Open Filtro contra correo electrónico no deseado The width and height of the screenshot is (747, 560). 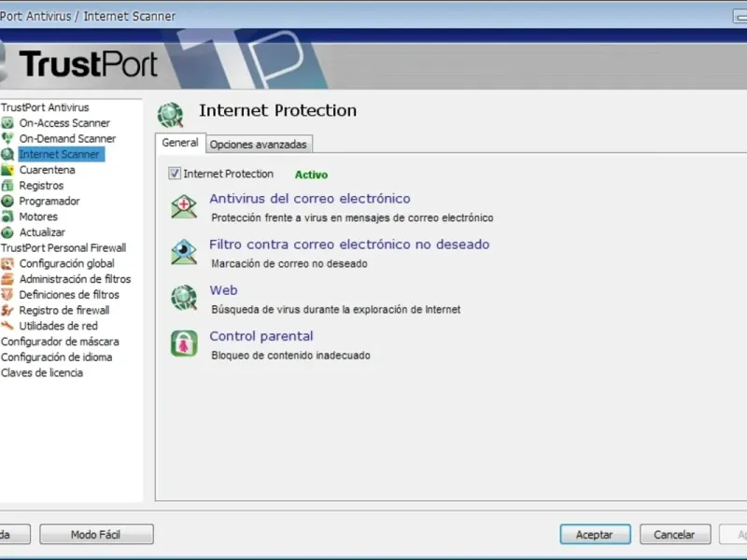tap(349, 245)
